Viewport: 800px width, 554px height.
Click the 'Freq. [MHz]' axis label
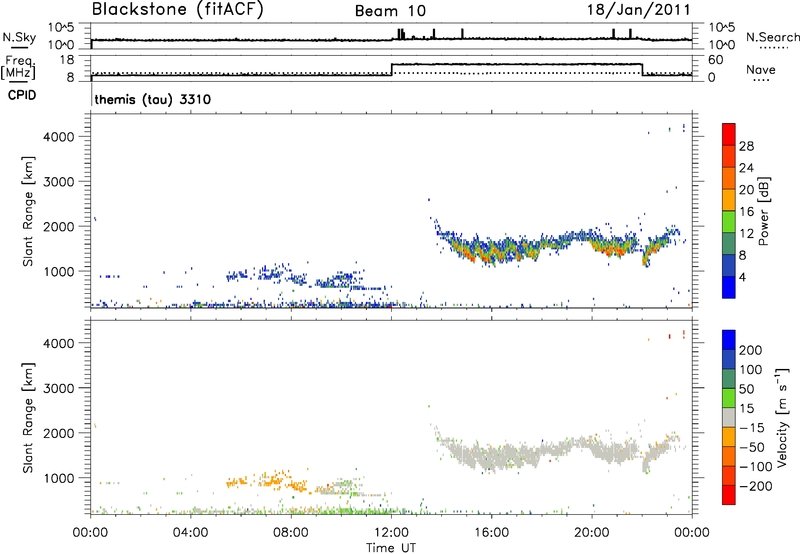(19, 68)
